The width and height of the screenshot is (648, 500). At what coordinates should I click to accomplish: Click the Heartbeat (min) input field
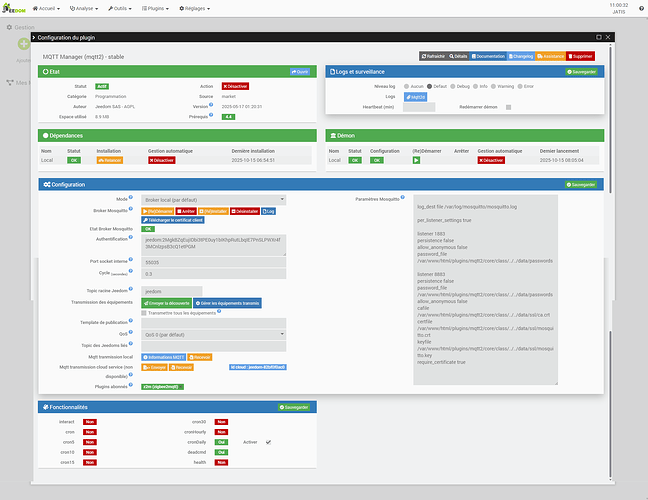click(x=419, y=107)
